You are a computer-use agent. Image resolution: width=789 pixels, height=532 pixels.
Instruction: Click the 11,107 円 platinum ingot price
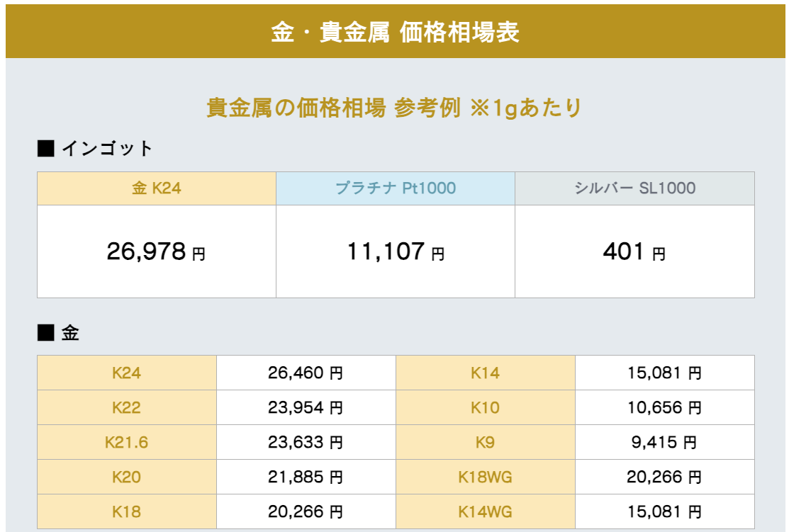pos(396,251)
